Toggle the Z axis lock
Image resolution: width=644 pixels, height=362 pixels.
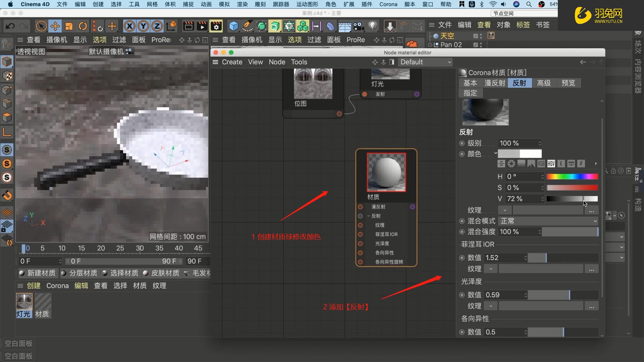(157, 26)
